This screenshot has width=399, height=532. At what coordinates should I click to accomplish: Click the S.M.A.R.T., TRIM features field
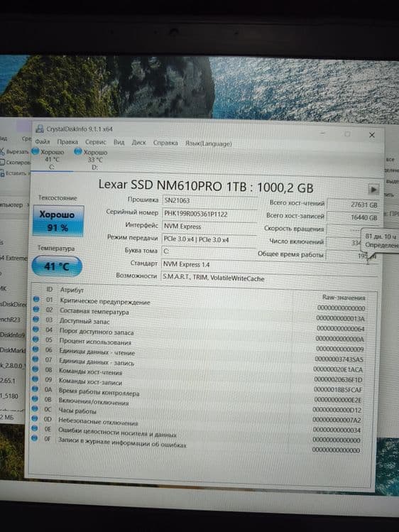(270, 278)
